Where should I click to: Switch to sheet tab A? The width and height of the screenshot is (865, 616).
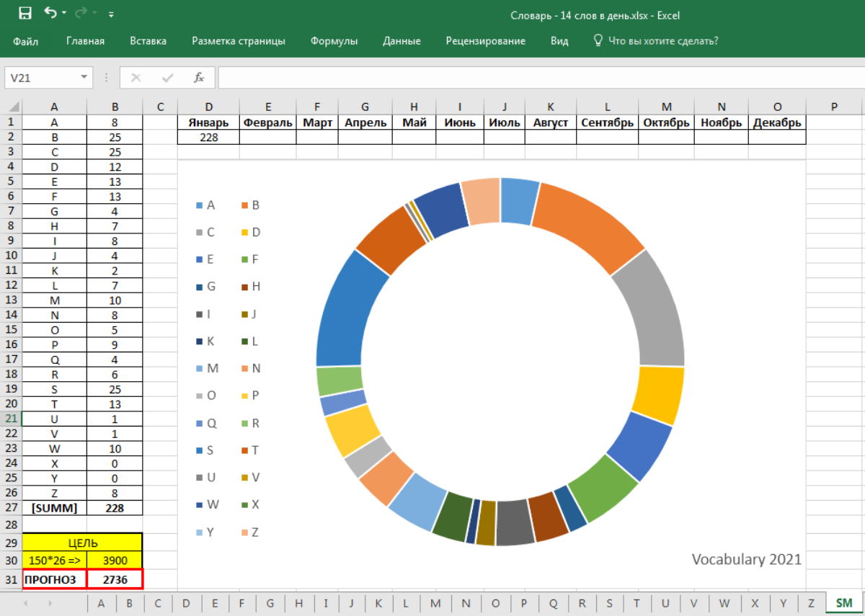102,603
